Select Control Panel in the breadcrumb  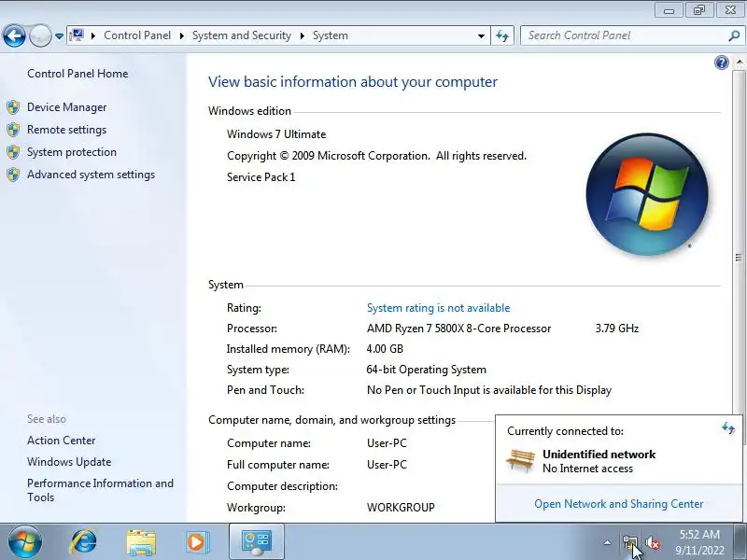point(137,35)
